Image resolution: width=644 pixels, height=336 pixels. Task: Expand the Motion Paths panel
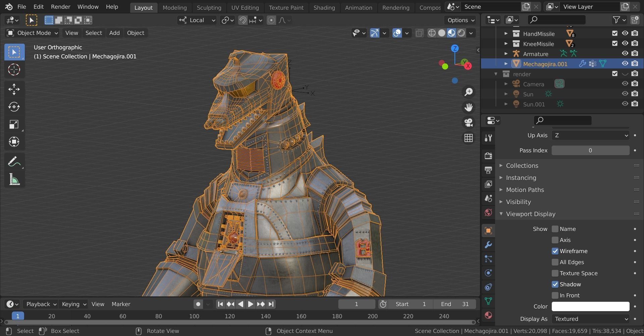coord(525,190)
